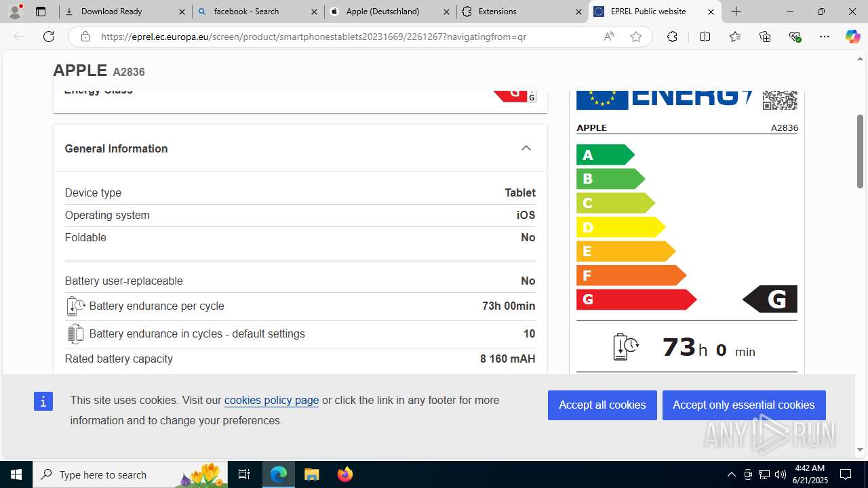
Task: Click the cookie info icon
Action: (43, 401)
